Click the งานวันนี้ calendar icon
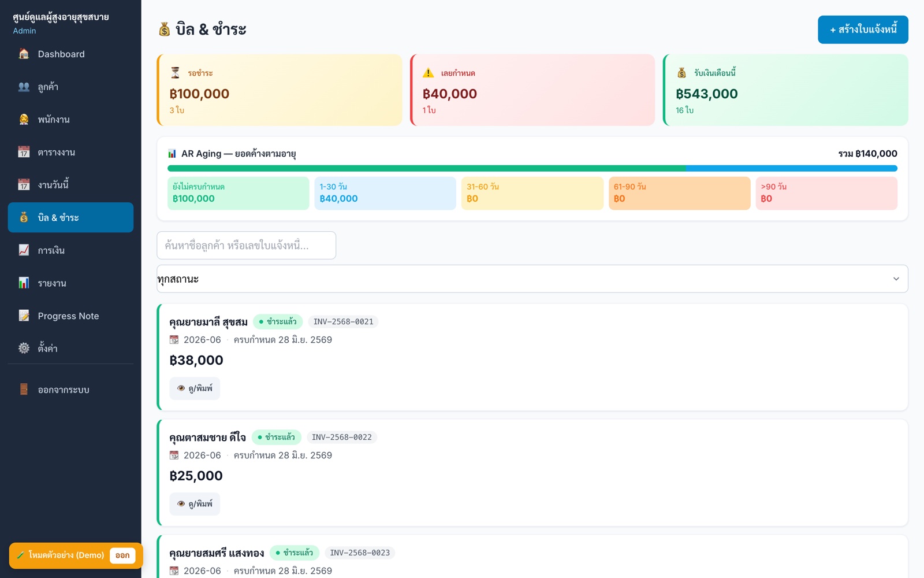 (24, 185)
